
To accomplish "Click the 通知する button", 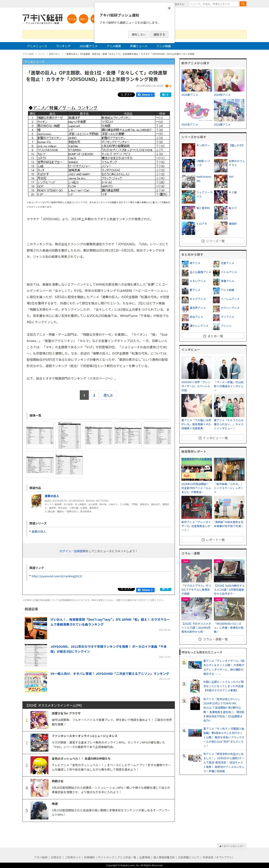I will click(x=159, y=34).
